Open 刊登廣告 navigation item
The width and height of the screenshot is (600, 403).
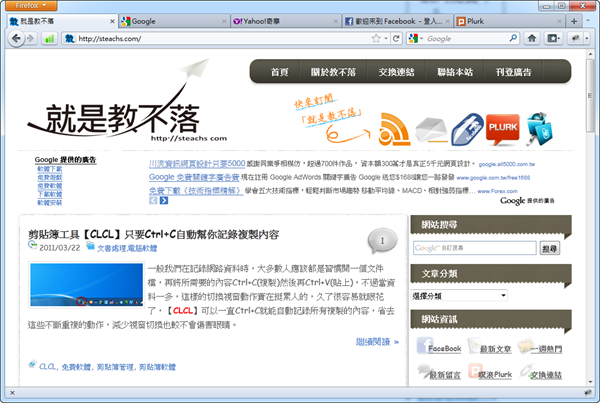pos(514,72)
